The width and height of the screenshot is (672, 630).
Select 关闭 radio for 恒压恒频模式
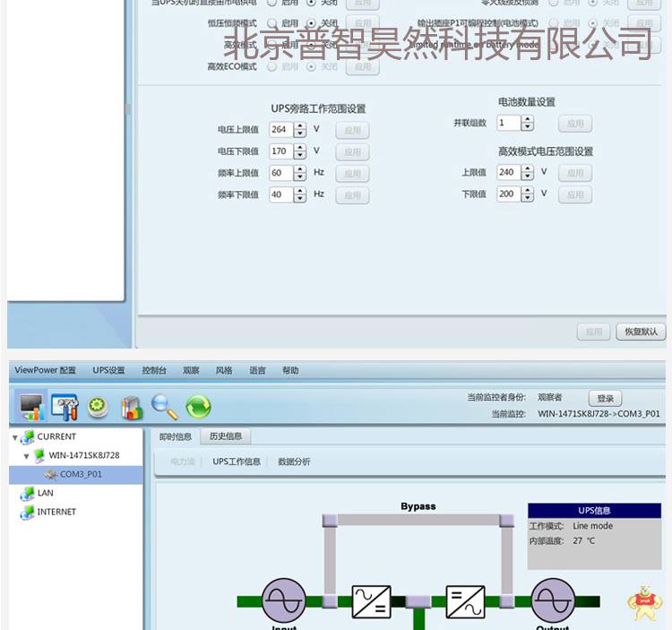312,22
